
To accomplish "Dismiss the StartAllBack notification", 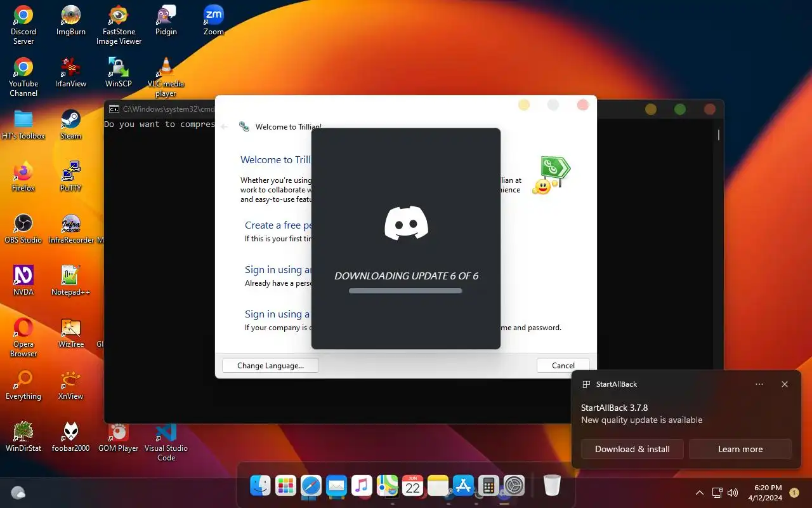I will 785,384.
